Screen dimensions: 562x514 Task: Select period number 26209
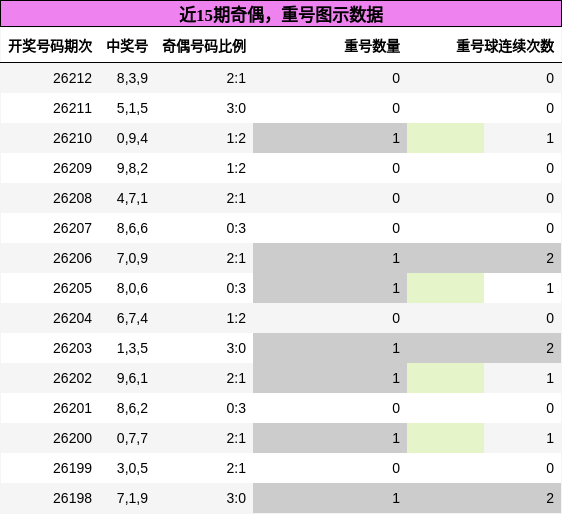(72, 168)
